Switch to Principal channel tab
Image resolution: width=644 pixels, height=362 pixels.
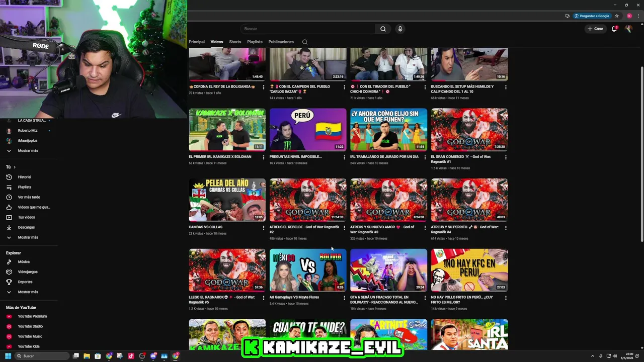coord(197,42)
